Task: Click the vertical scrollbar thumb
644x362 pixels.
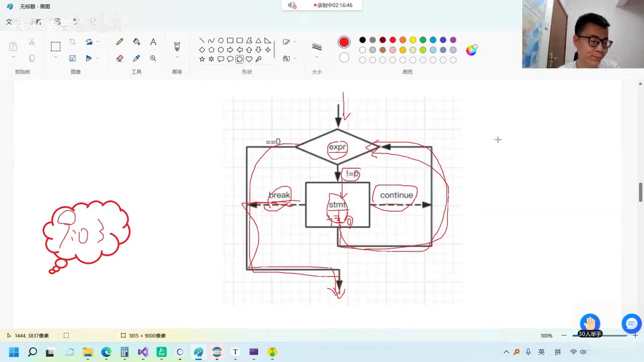Action: click(640, 193)
